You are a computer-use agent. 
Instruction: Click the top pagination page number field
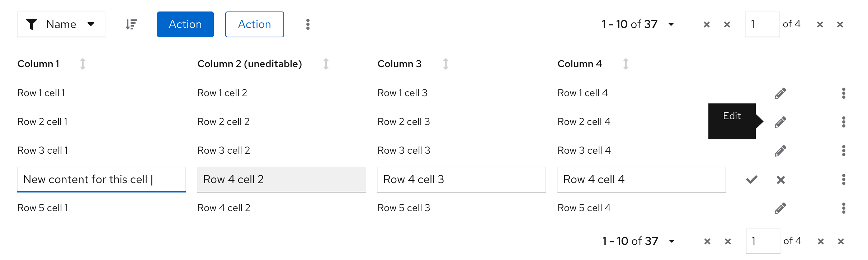point(762,24)
